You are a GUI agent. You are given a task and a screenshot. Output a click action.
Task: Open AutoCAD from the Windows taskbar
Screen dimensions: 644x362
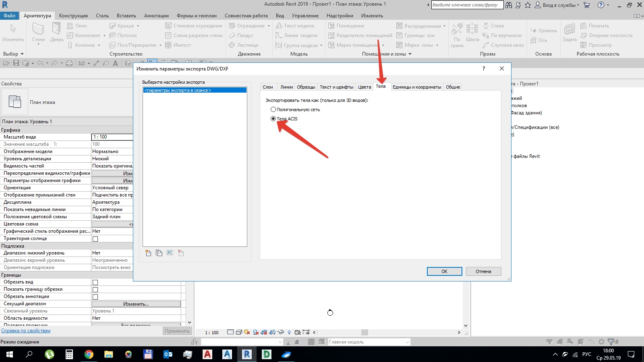pyautogui.click(x=207, y=354)
